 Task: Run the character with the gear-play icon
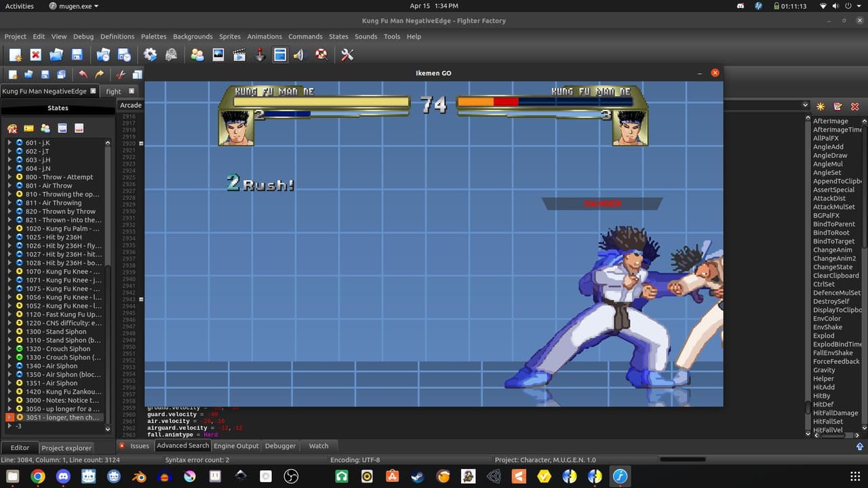151,55
